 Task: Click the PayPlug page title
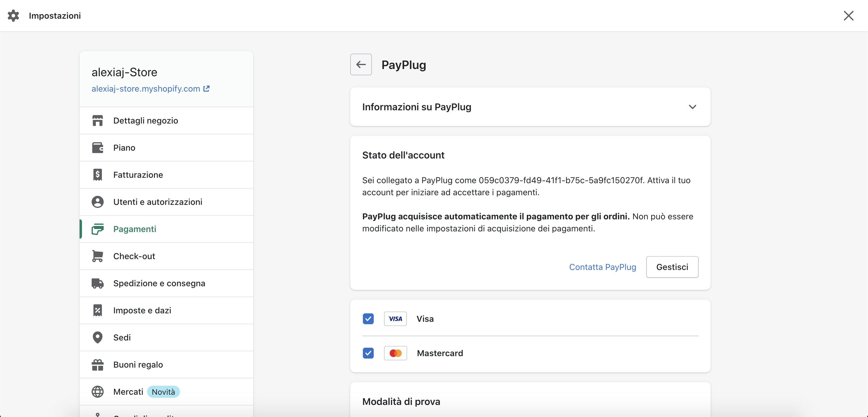[404, 65]
